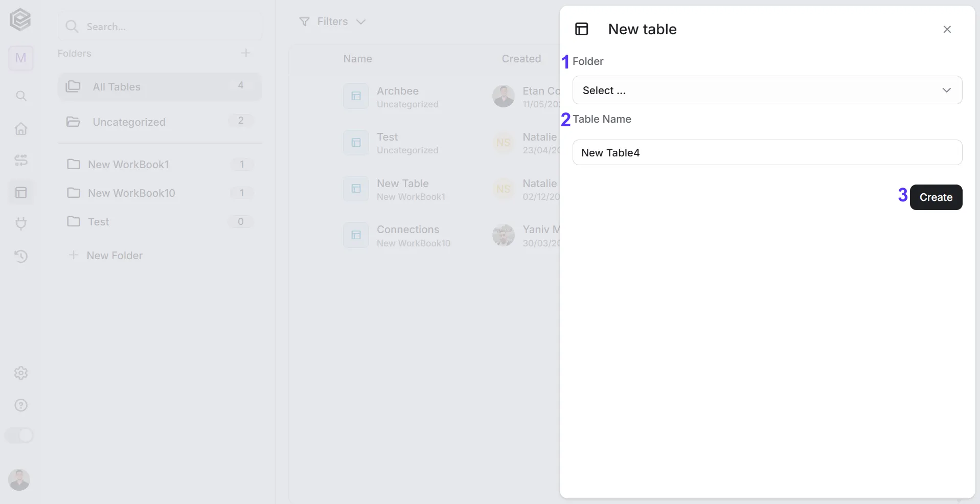Add a folder with the plus beside Folders

(246, 53)
